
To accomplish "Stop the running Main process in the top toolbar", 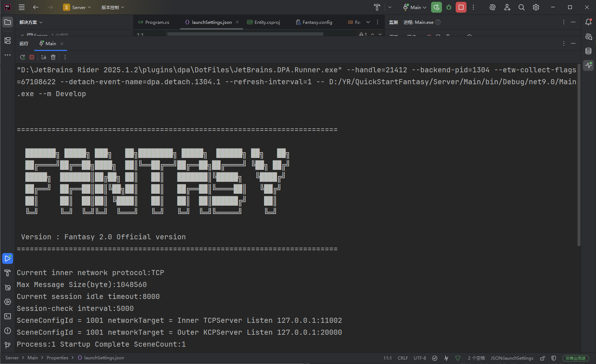I will 461,7.
